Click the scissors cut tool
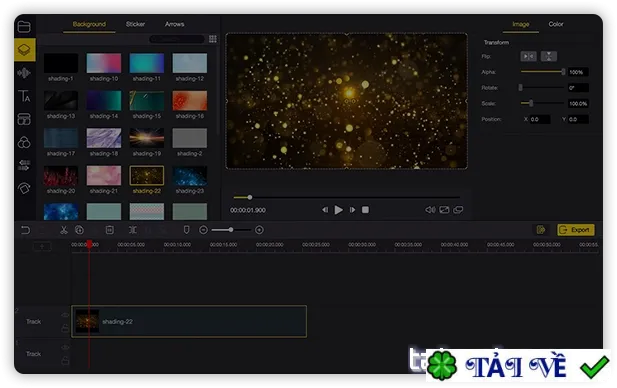This screenshot has width=617, height=388. click(x=63, y=230)
